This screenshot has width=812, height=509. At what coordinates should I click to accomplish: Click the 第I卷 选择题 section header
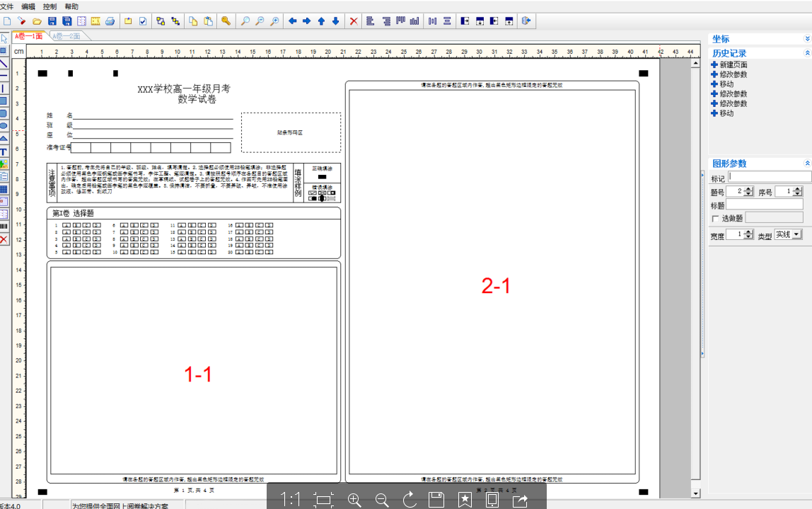73,213
